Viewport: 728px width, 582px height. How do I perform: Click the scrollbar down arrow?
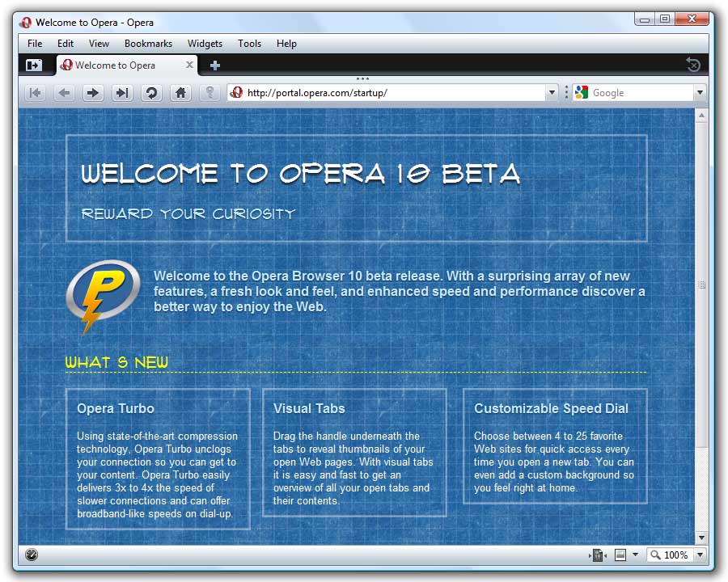pos(701,538)
